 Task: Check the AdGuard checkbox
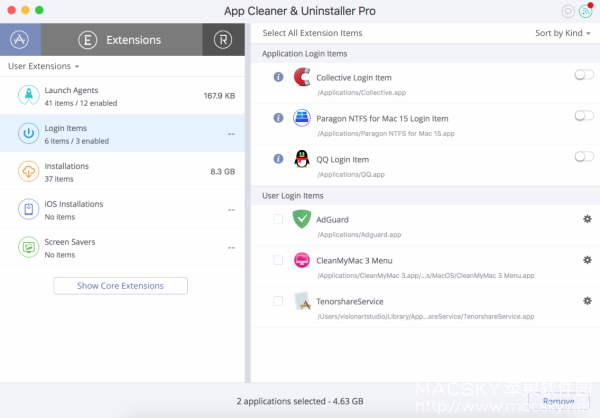point(278,219)
